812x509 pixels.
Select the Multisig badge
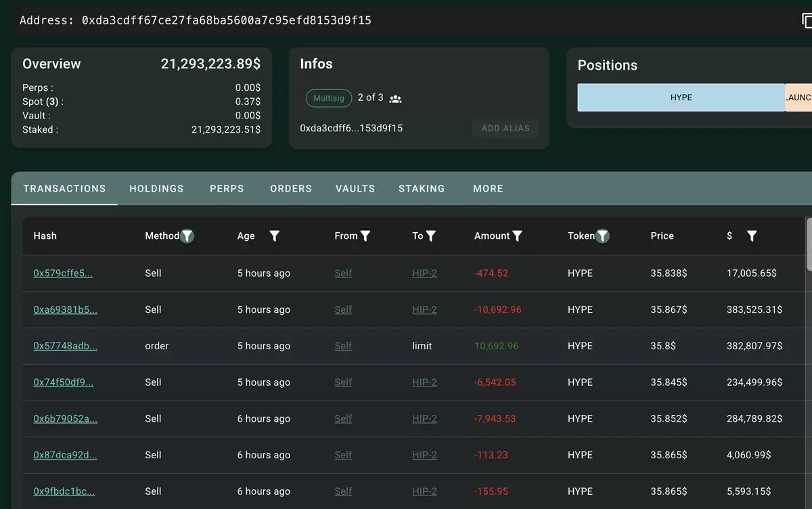pyautogui.click(x=329, y=98)
